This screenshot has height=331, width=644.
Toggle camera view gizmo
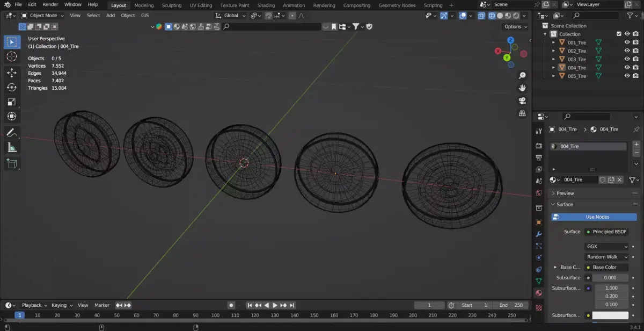click(522, 101)
